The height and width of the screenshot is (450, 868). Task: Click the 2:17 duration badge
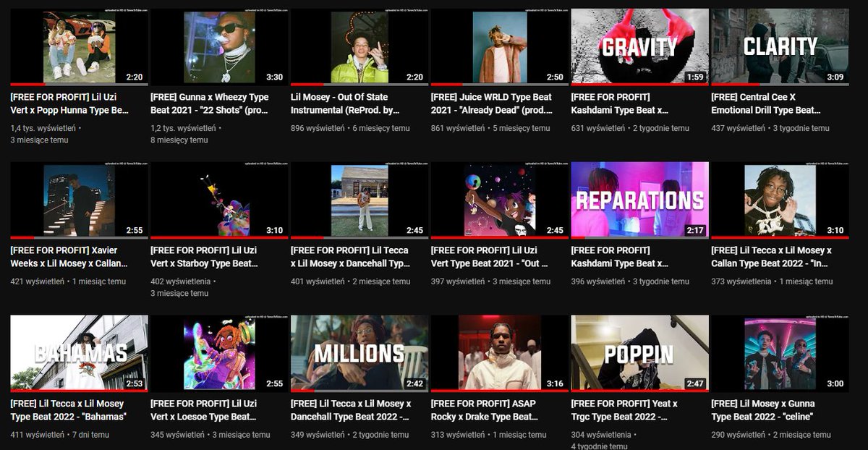pyautogui.click(x=694, y=230)
